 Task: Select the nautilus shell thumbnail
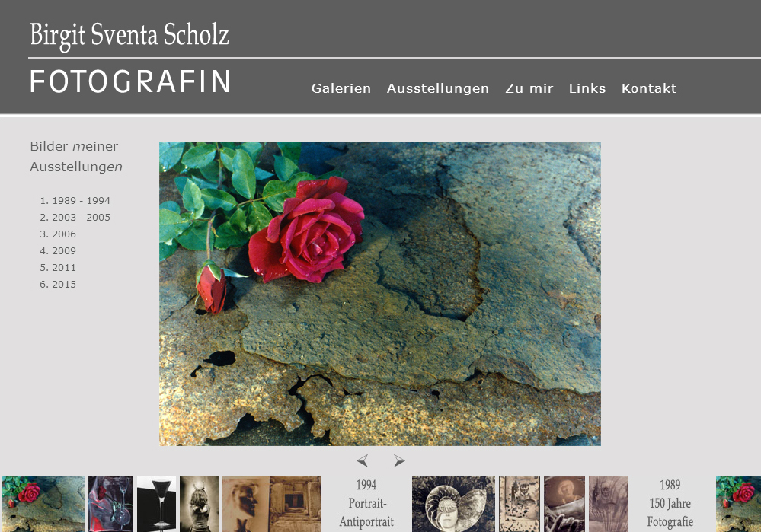coord(453,504)
